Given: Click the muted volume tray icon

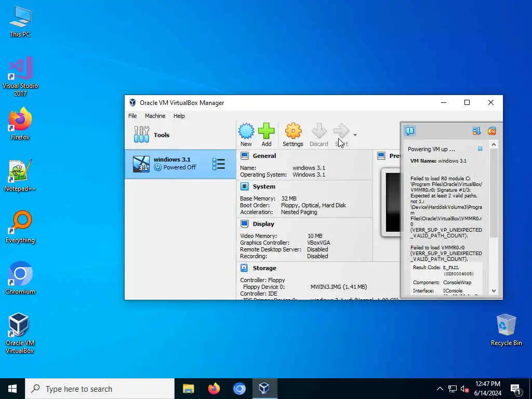Looking at the screenshot, I should coord(464,389).
